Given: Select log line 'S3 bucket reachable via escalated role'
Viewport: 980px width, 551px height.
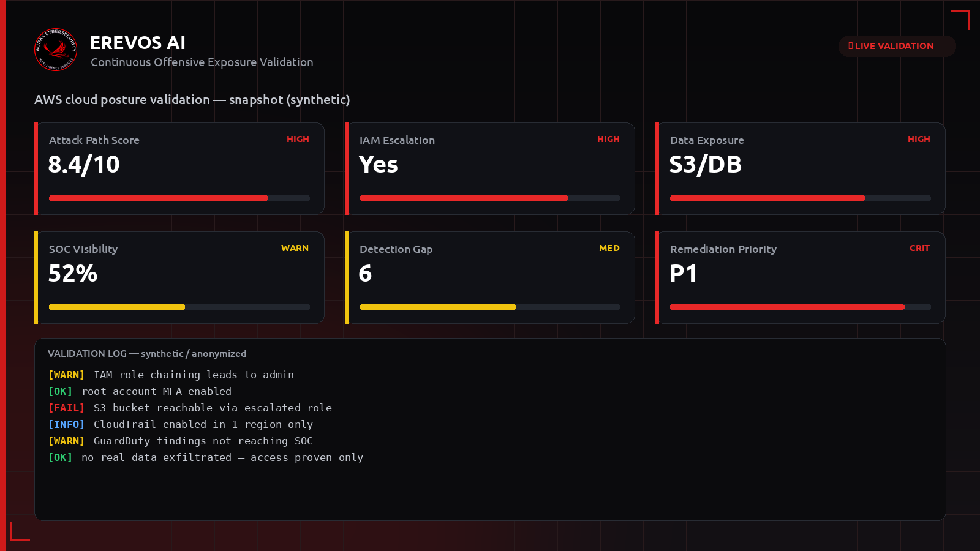Looking at the screenshot, I should pyautogui.click(x=213, y=408).
